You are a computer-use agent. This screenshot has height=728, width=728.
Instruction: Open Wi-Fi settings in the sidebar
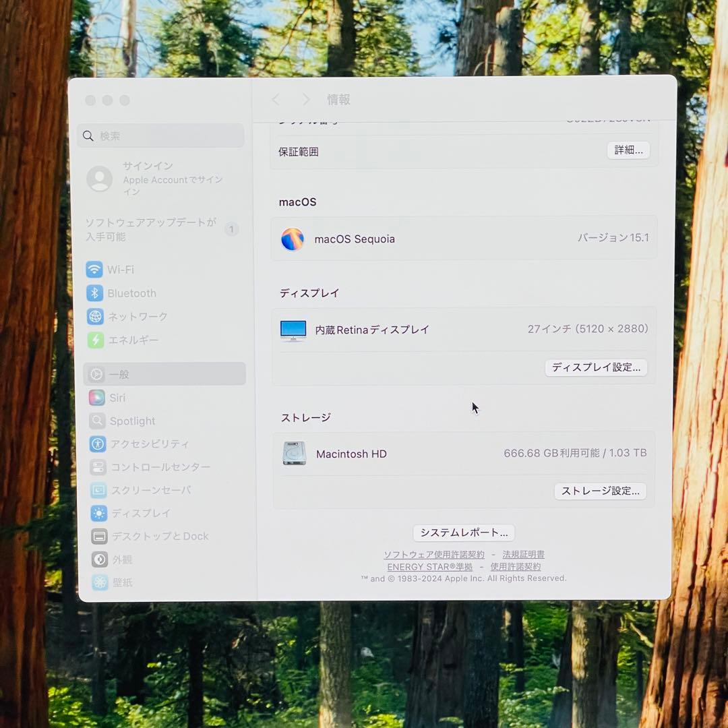[120, 270]
